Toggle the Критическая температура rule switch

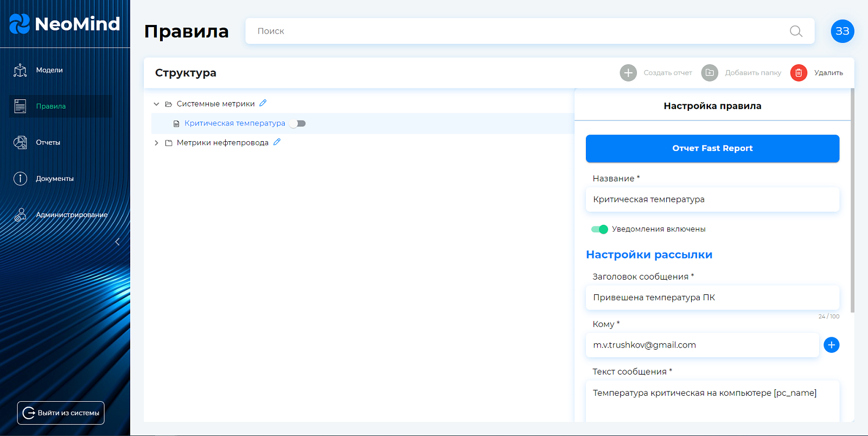(x=297, y=124)
